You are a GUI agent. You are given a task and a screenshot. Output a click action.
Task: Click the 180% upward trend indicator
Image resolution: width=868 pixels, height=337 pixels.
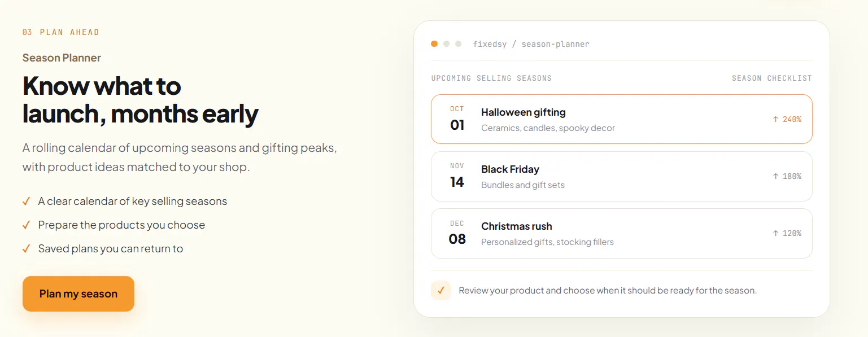coord(787,176)
